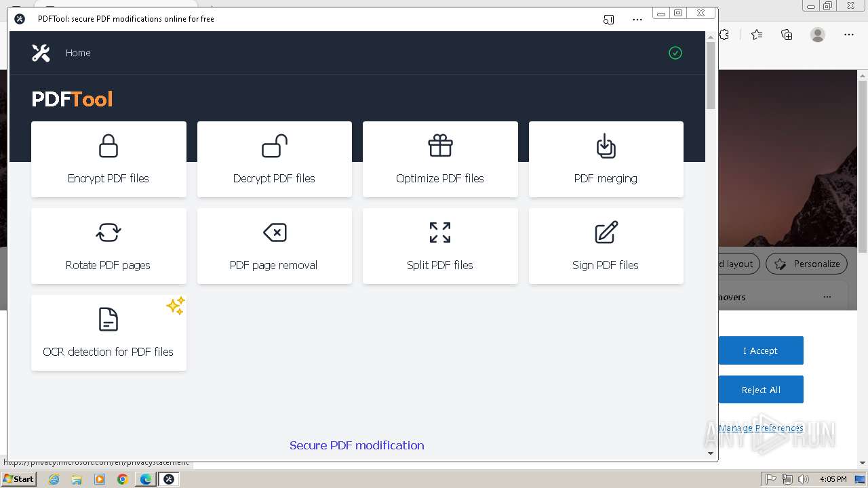Switch to Microsoft Edge in taskbar
Screen dimensions: 868x488
(x=146, y=479)
